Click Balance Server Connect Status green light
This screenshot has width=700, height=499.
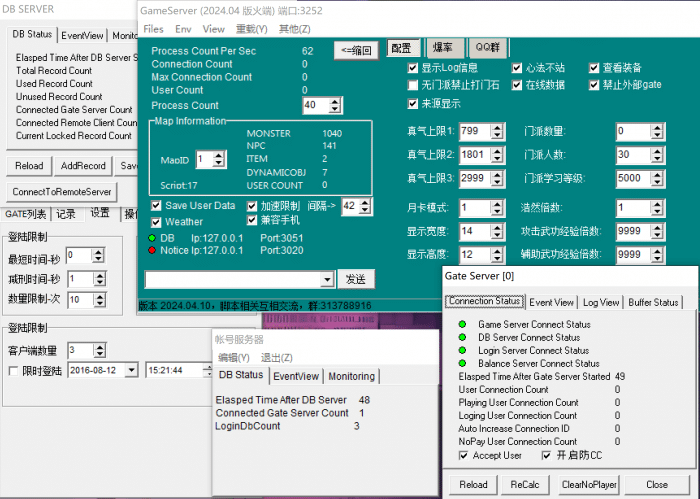pos(463,363)
